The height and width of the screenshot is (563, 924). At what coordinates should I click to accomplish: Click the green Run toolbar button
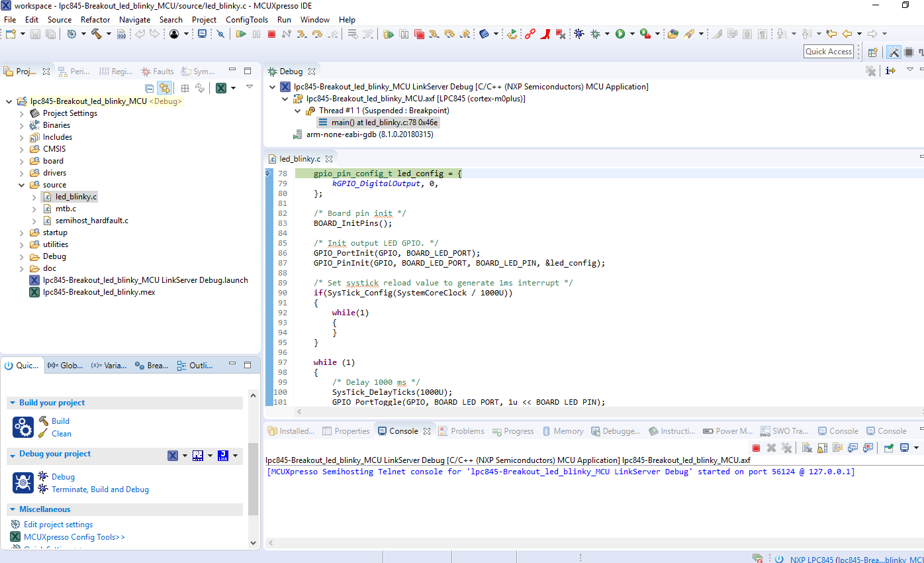[x=620, y=34]
